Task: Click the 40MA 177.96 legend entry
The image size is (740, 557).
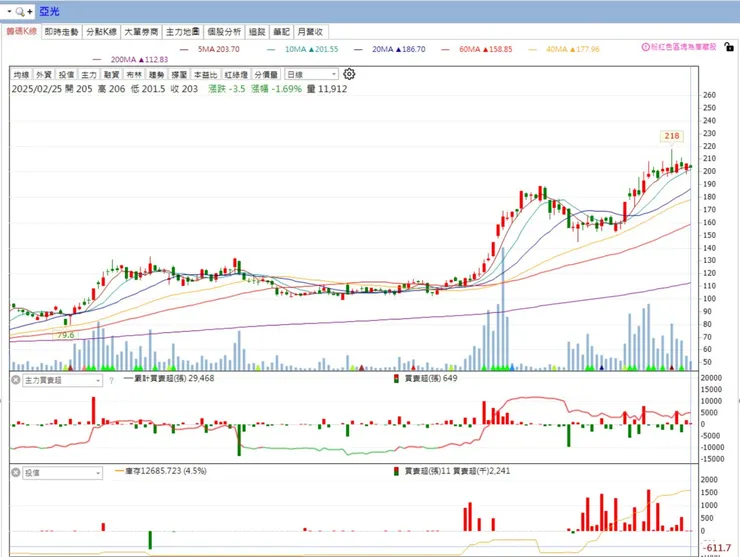Action: pos(573,49)
